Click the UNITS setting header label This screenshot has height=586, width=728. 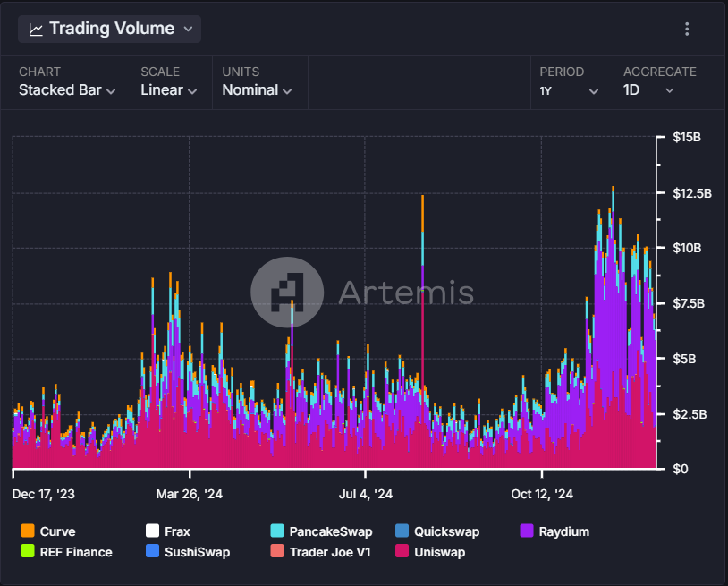coord(241,72)
